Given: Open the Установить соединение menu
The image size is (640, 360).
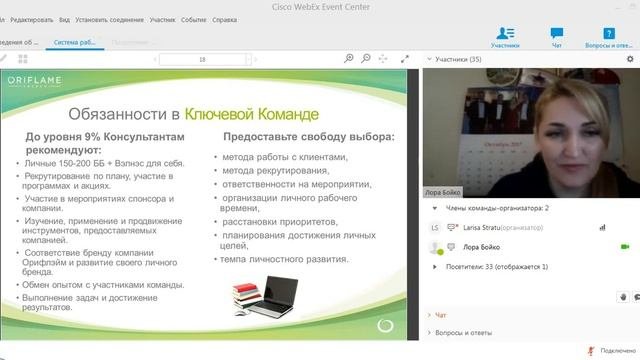Looking at the screenshot, I should point(109,20).
